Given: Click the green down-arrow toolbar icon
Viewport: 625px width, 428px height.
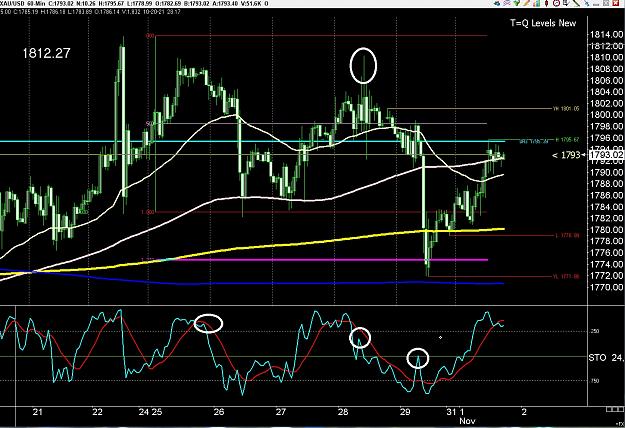Looking at the screenshot, I should pyautogui.click(x=517, y=3).
